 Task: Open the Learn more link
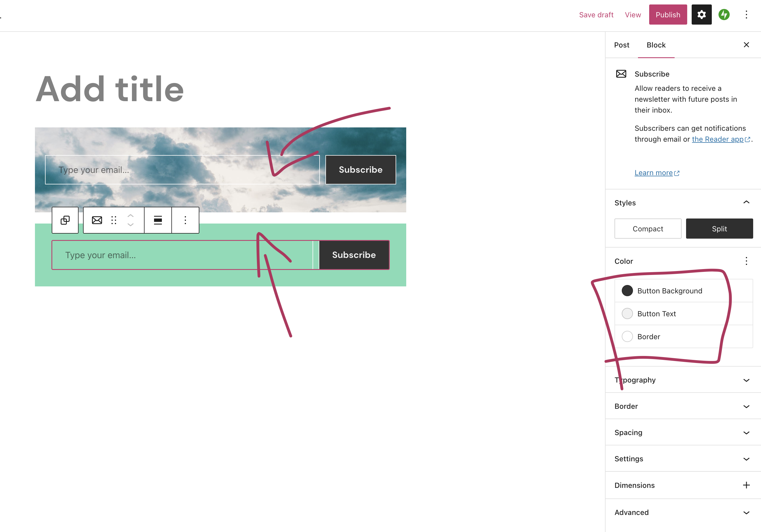pyautogui.click(x=654, y=173)
